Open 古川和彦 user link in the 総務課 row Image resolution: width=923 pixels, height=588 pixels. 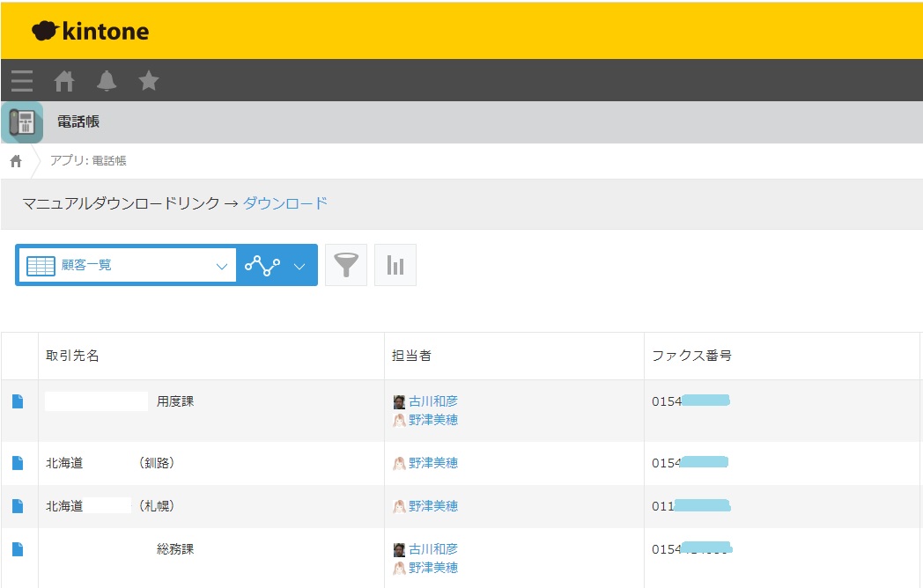click(433, 549)
